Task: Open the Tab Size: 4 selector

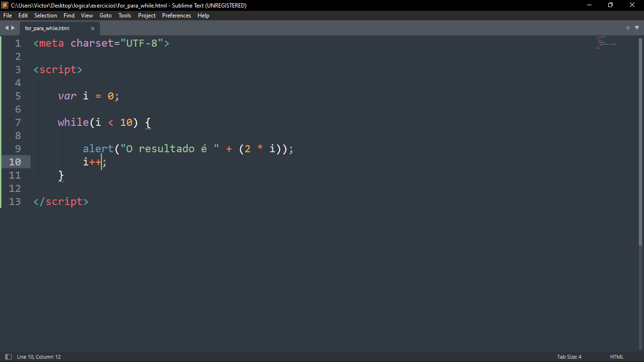Action: pyautogui.click(x=569, y=357)
